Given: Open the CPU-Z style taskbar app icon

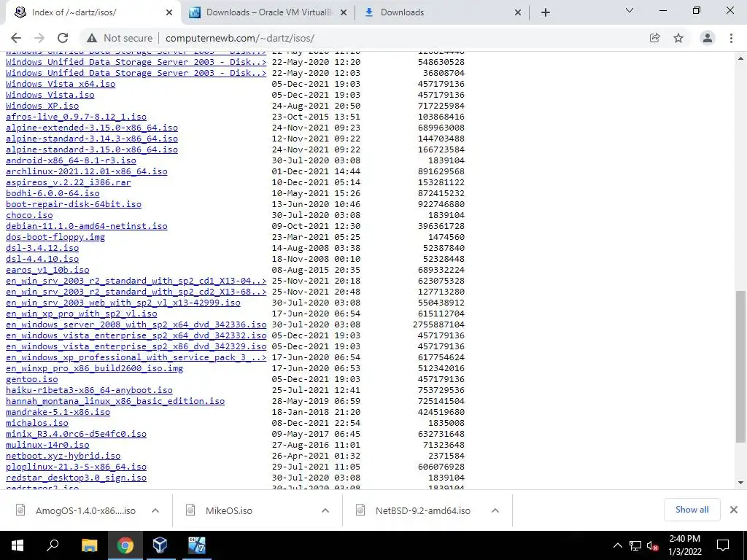Looking at the screenshot, I should click(196, 545).
